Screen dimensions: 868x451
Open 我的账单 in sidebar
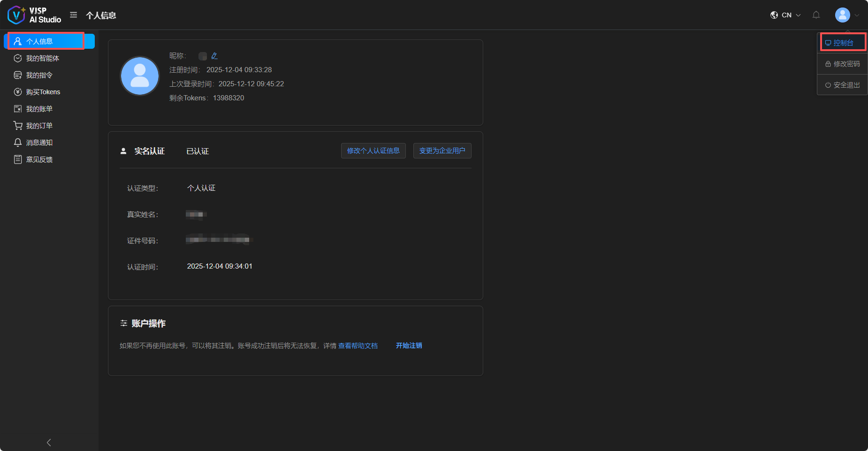pyautogui.click(x=39, y=109)
